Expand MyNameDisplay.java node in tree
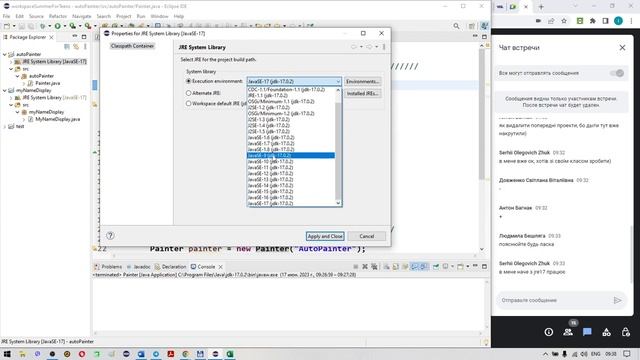This screenshot has height=360, width=640. click(x=24, y=119)
